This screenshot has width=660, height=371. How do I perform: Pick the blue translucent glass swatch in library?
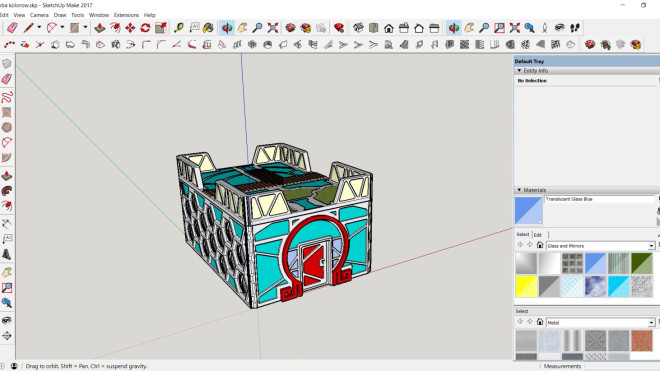[595, 263]
